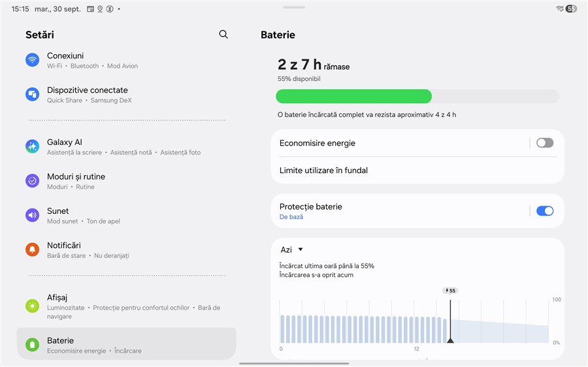
Task: Tap the Sunet speaker icon
Action: pyautogui.click(x=32, y=215)
